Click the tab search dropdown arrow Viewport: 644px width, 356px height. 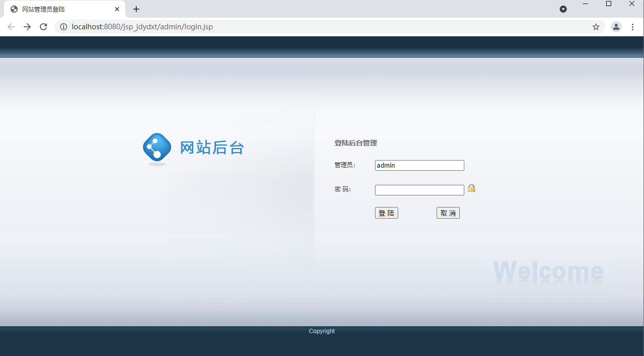click(563, 9)
